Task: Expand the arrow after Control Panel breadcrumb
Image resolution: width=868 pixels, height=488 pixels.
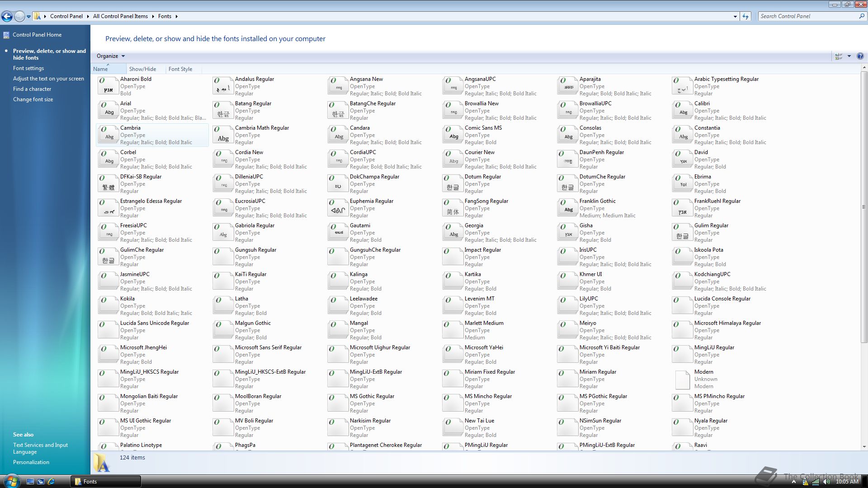Action: (x=87, y=16)
